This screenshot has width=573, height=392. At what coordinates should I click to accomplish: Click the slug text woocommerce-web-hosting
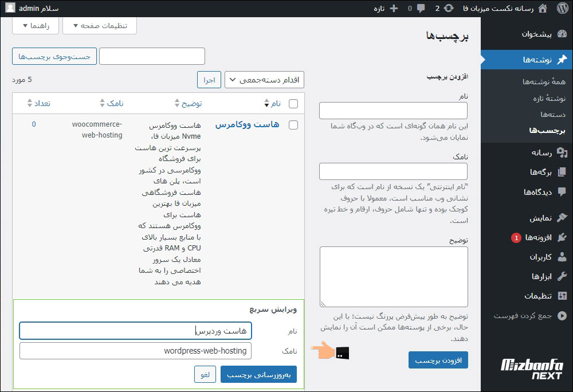point(97,130)
